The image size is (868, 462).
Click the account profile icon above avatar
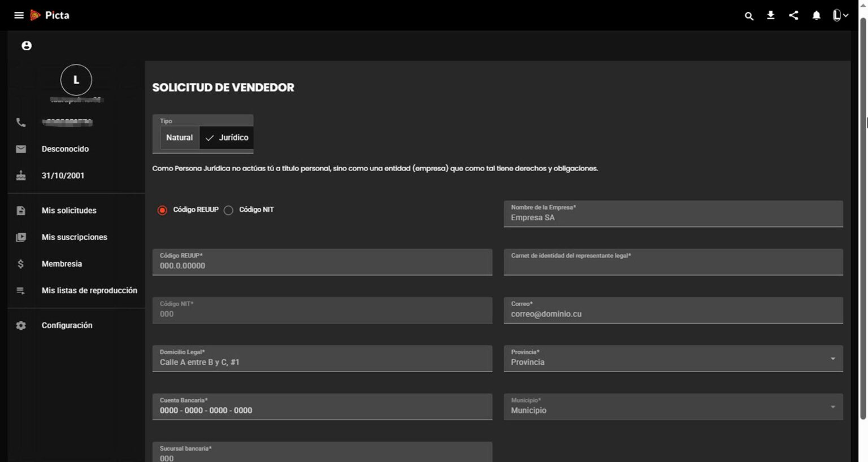coord(27,46)
